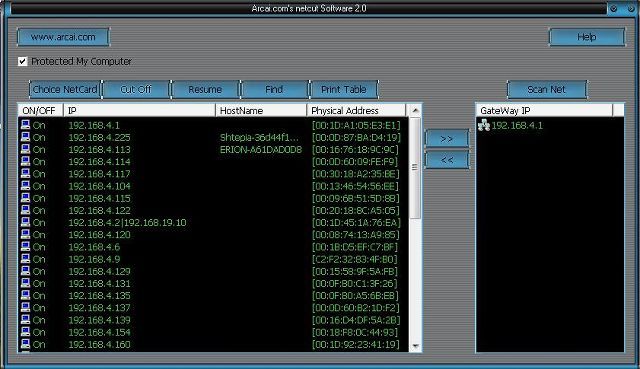640x369 pixels.
Task: Select MAC address [00:16:D4:DF:5A:2B]
Action: (x=356, y=320)
